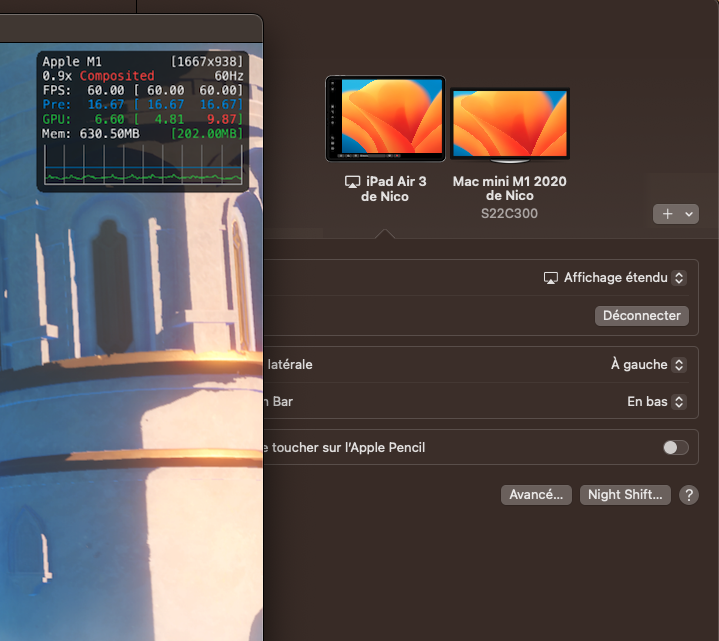Toggle the Apple Pencil double-tap switch
Image resolution: width=719 pixels, height=641 pixels.
click(x=675, y=448)
